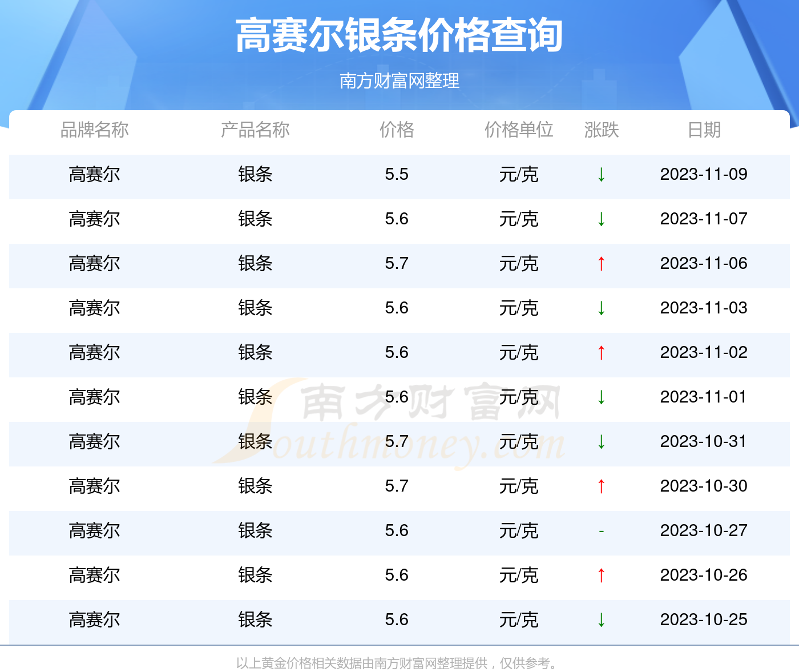The width and height of the screenshot is (799, 672).
Task: Click product 银条 in the 2023-10-27 row
Action: [x=255, y=530]
